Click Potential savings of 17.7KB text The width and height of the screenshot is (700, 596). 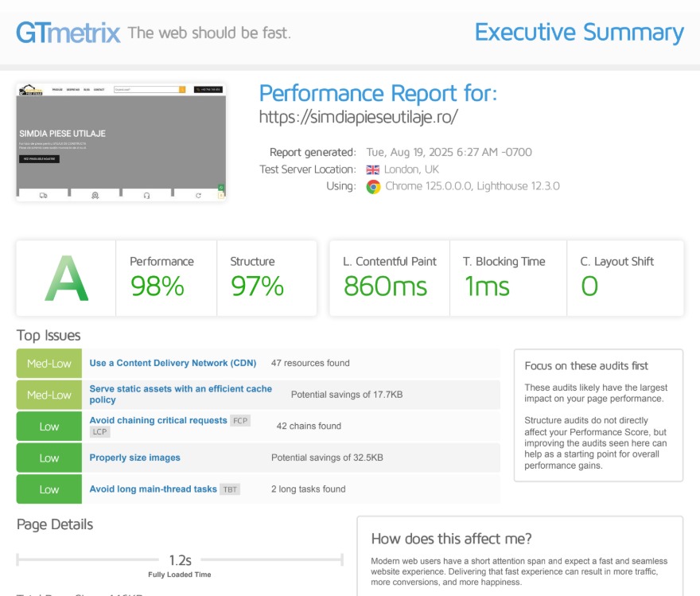pos(347,394)
